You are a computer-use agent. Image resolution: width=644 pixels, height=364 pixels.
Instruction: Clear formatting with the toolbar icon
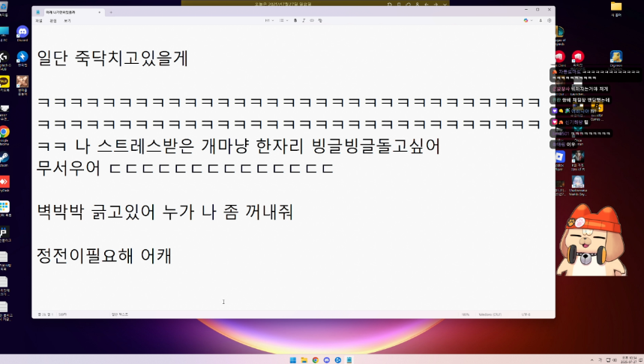pyautogui.click(x=320, y=20)
